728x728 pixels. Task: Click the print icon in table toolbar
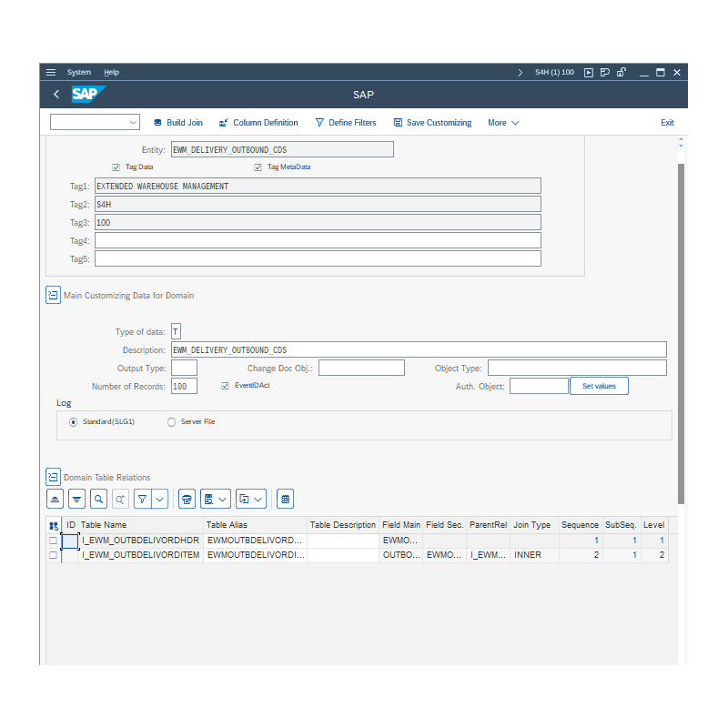click(x=187, y=499)
